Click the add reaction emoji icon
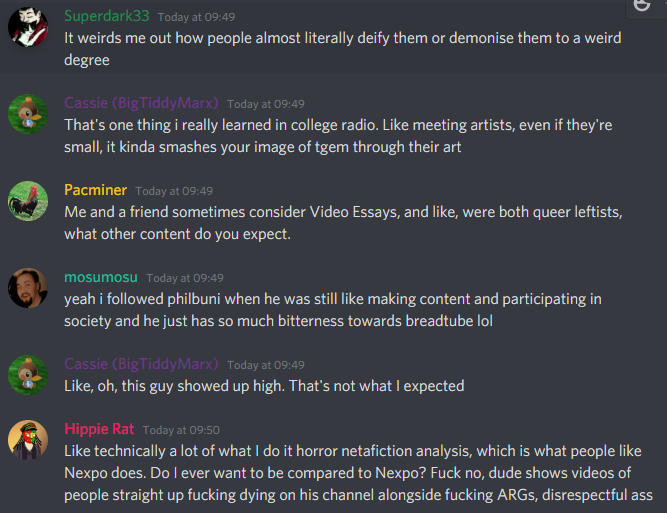 (x=641, y=5)
